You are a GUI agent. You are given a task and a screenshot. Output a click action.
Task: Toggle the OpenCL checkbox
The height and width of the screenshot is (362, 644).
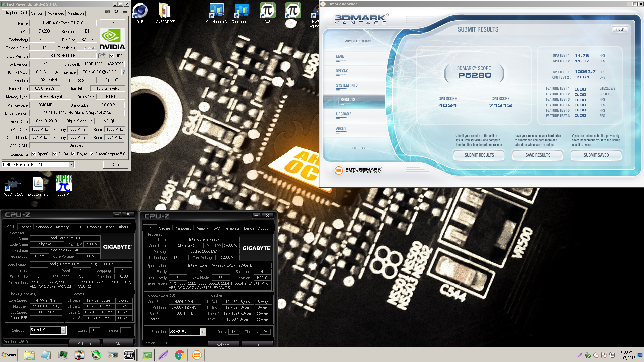tap(33, 154)
